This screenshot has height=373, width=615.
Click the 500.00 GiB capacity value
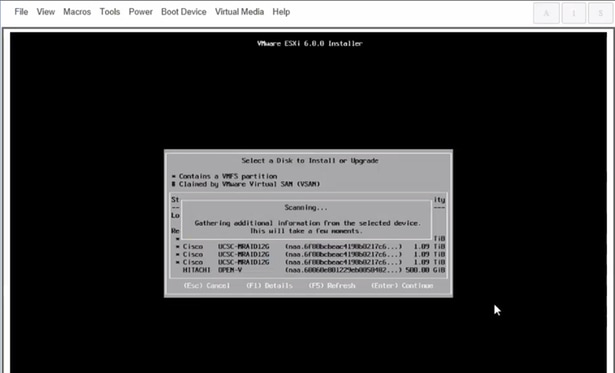pyautogui.click(x=426, y=270)
